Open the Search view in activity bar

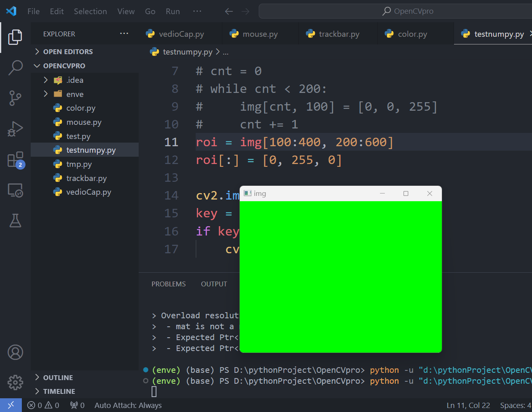(x=15, y=67)
